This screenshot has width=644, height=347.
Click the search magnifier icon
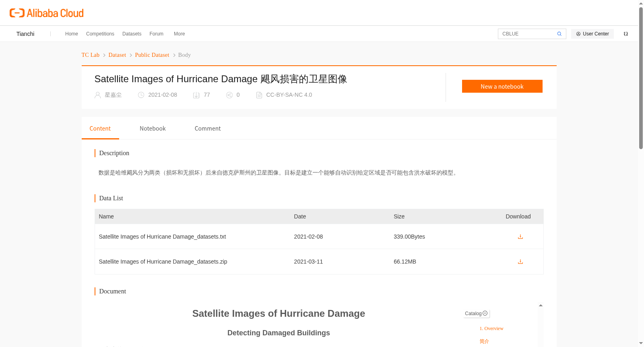559,34
